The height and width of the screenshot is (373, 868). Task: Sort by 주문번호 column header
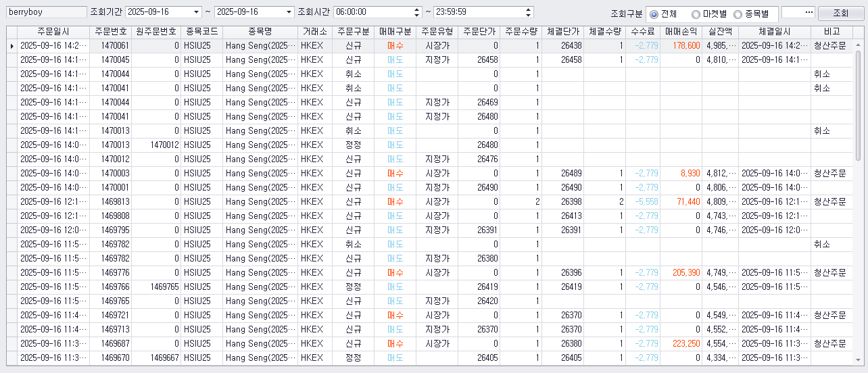tap(111, 32)
